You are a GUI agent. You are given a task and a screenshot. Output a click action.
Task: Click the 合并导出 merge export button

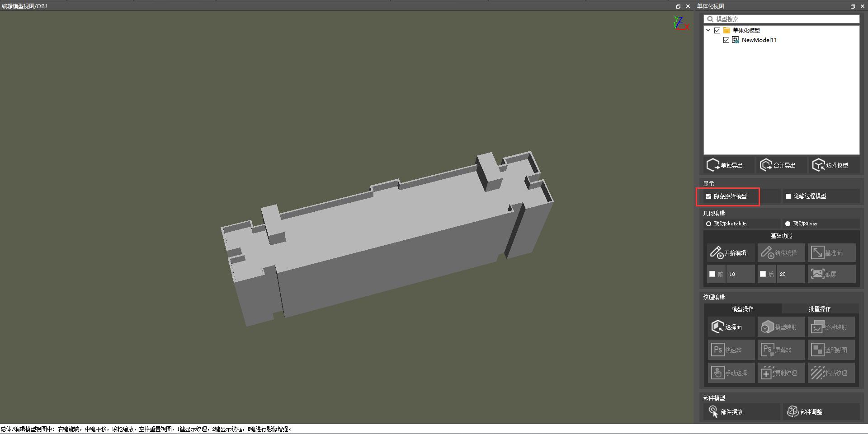pyautogui.click(x=781, y=165)
